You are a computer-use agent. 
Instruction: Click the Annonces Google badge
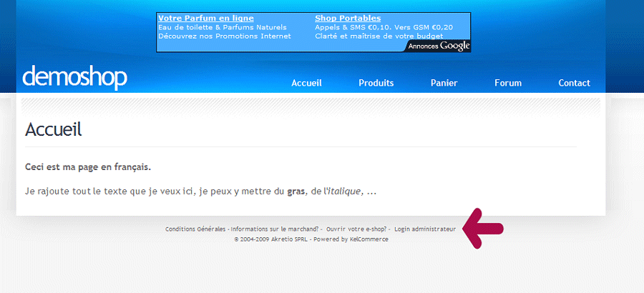(439, 46)
